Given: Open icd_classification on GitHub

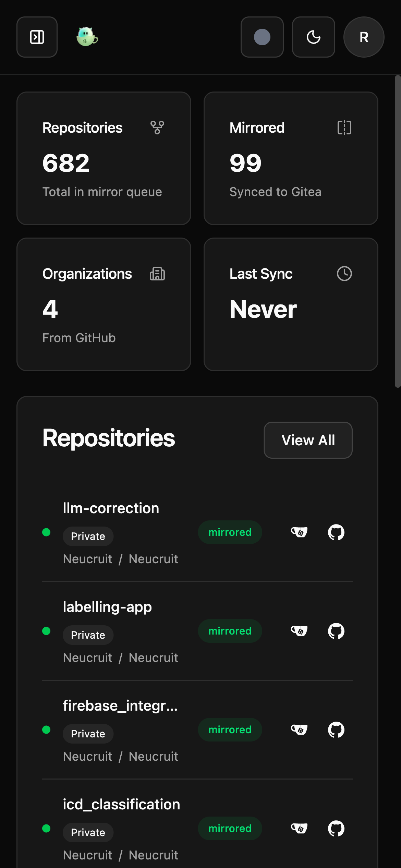Looking at the screenshot, I should click(x=336, y=829).
